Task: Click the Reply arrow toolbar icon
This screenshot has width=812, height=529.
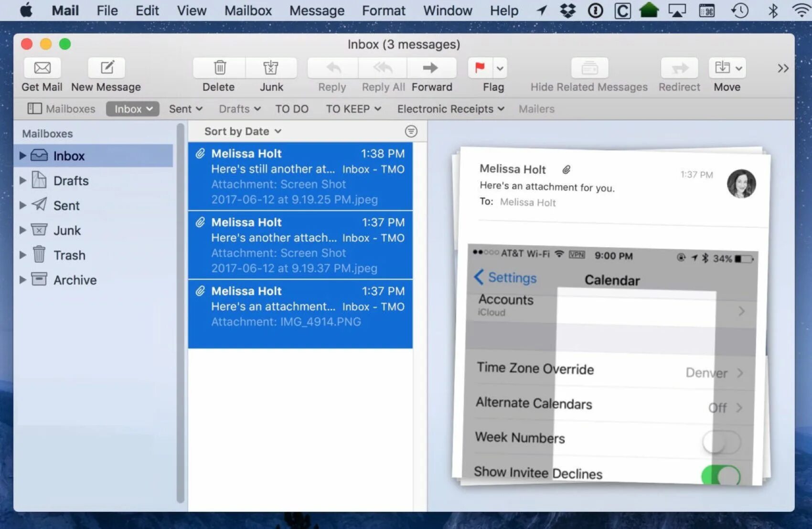Action: pos(333,68)
